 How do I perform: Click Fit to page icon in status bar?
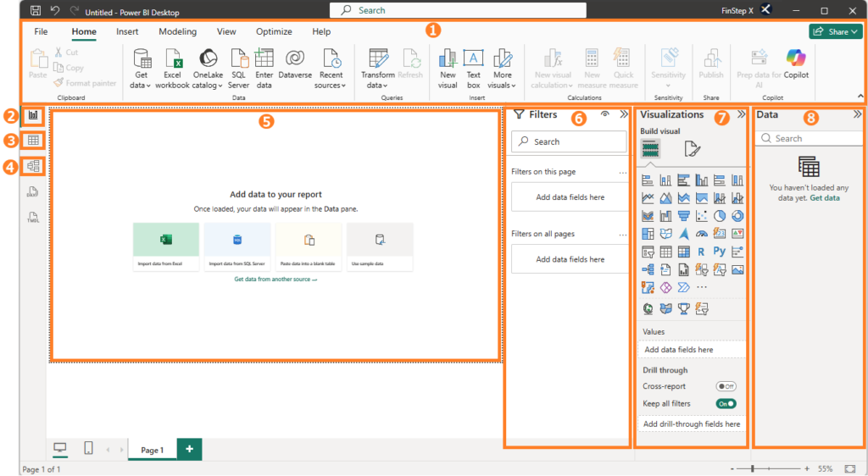click(850, 469)
